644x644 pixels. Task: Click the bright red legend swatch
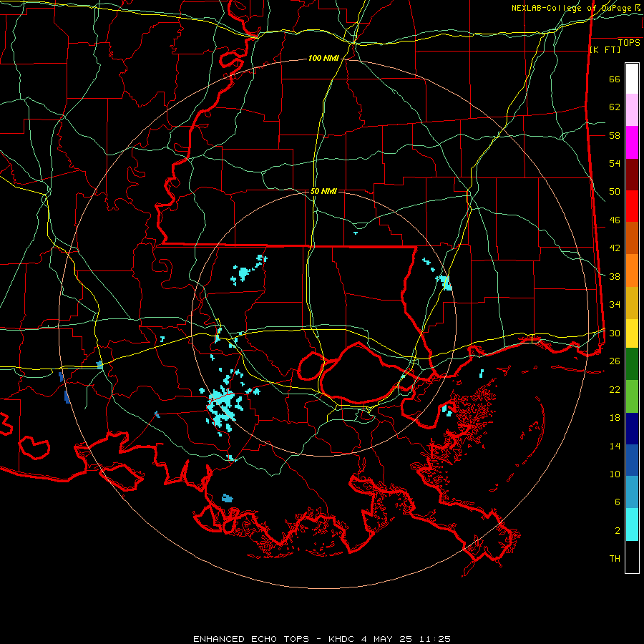point(632,206)
